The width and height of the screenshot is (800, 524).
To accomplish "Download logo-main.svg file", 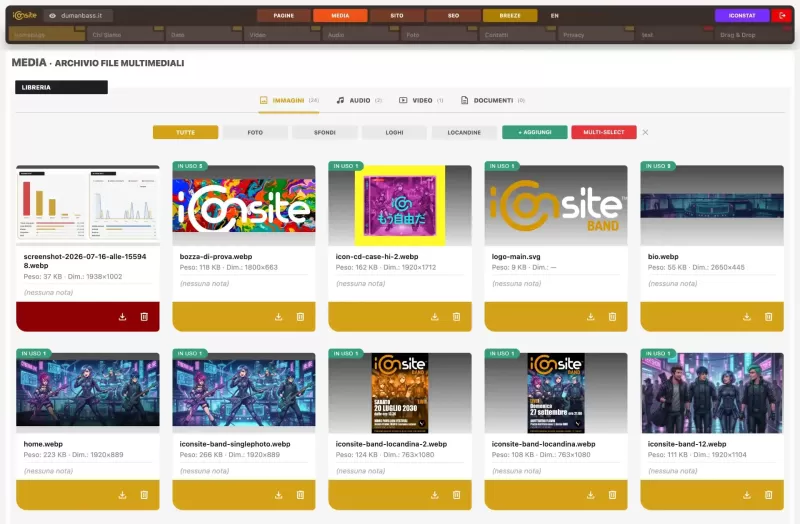I will pyautogui.click(x=591, y=317).
